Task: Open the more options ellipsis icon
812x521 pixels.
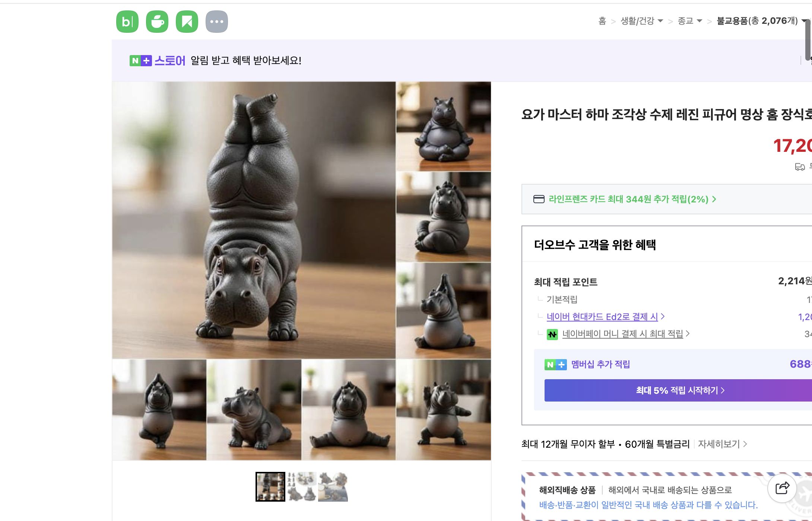Action: [x=217, y=21]
